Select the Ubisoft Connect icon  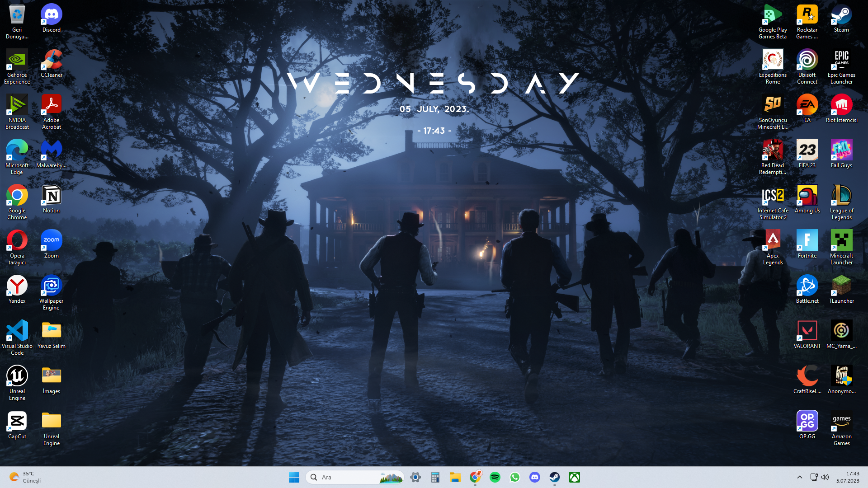click(807, 67)
